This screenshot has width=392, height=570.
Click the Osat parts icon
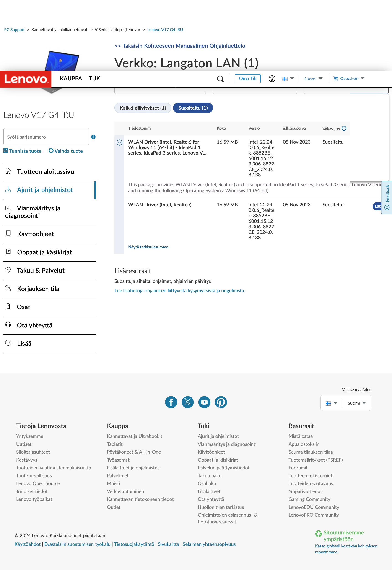(8, 306)
